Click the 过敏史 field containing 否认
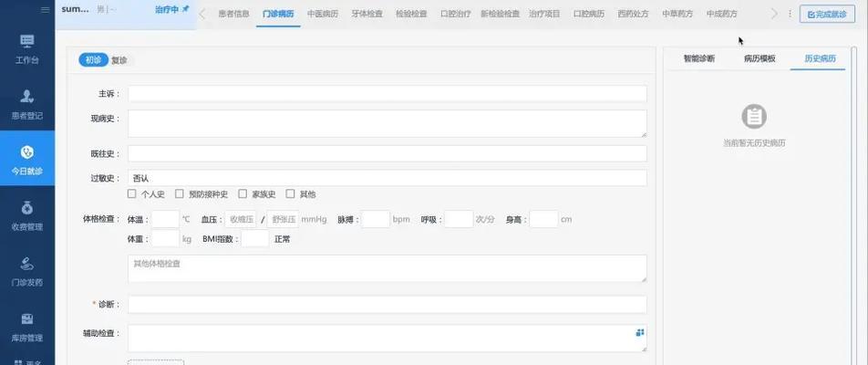This screenshot has width=868, height=365. 387,178
